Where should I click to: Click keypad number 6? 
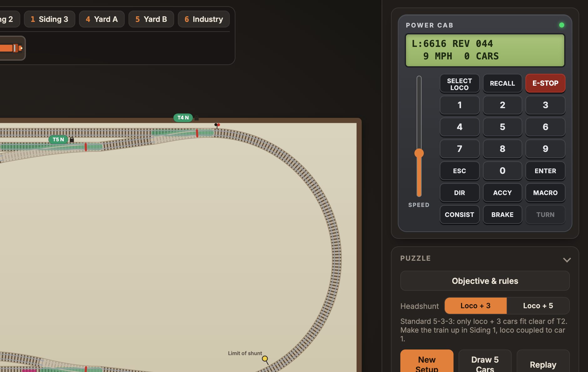pos(545,127)
